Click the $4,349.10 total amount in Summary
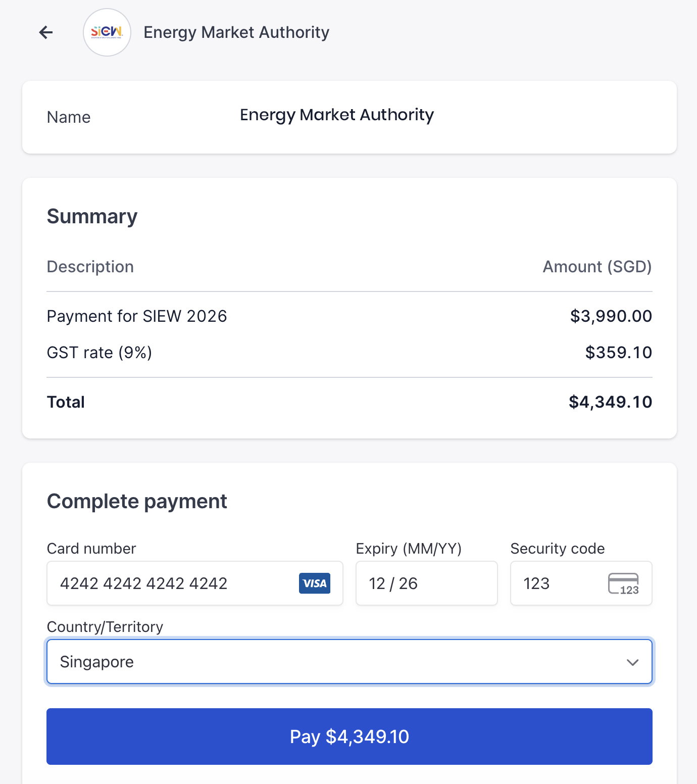The height and width of the screenshot is (784, 697). [610, 402]
